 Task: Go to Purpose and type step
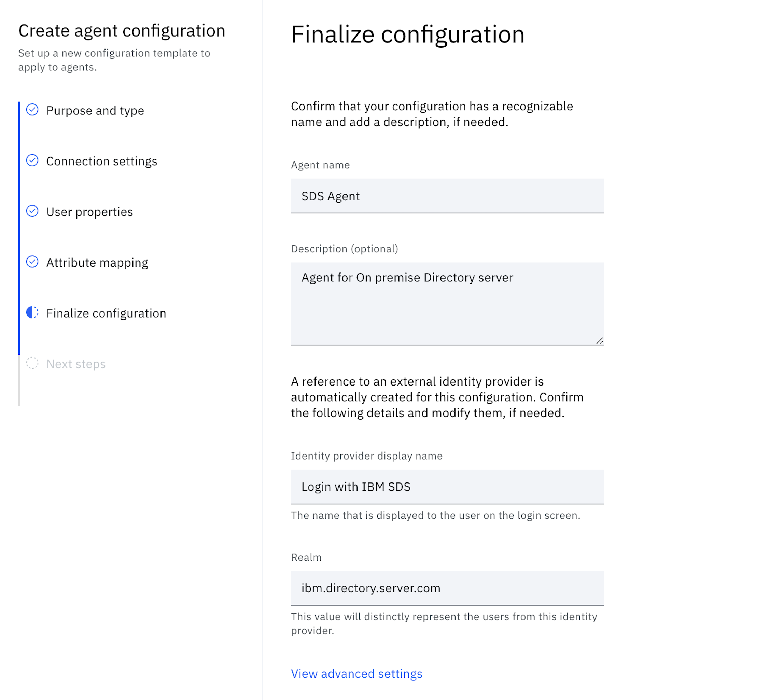coord(95,111)
